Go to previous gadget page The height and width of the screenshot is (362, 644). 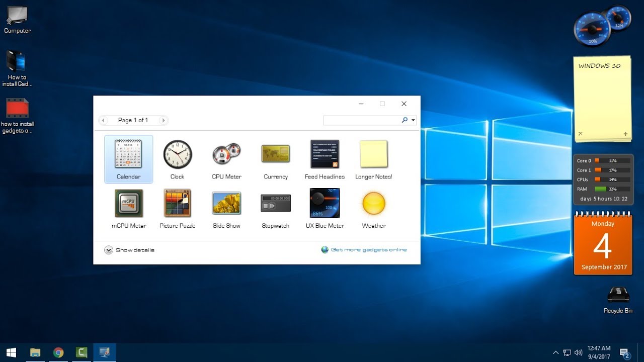tap(103, 120)
